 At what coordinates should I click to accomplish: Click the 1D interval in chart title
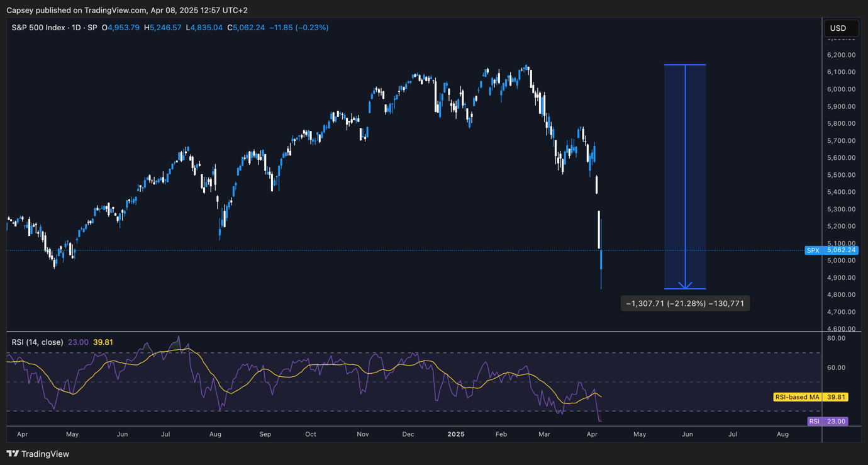pyautogui.click(x=76, y=28)
